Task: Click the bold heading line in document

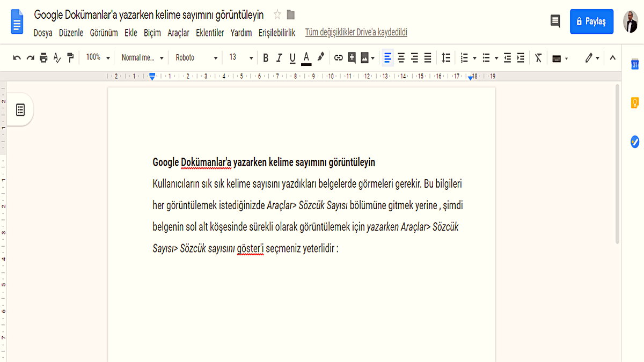Action: point(264,162)
